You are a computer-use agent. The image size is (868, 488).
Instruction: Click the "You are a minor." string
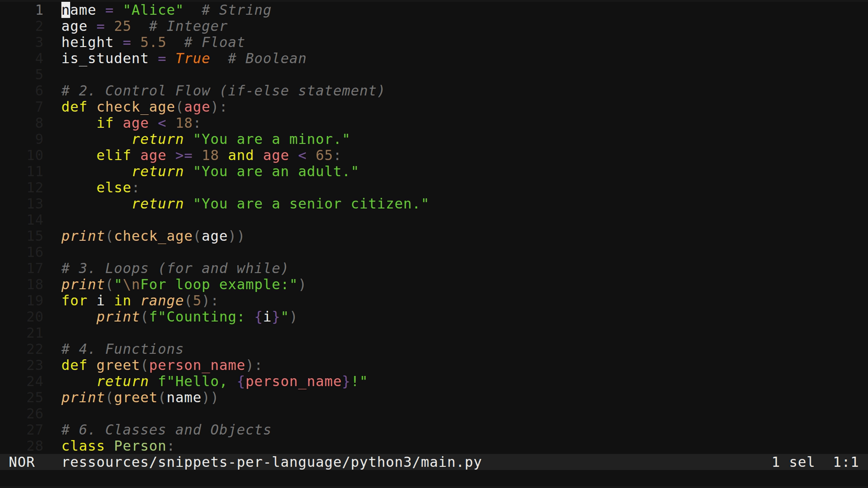271,139
